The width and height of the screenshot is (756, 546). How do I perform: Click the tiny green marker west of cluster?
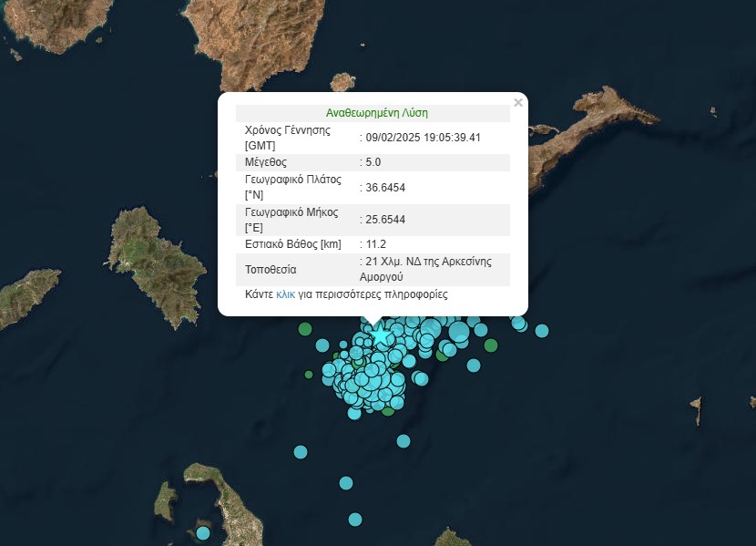click(x=309, y=375)
